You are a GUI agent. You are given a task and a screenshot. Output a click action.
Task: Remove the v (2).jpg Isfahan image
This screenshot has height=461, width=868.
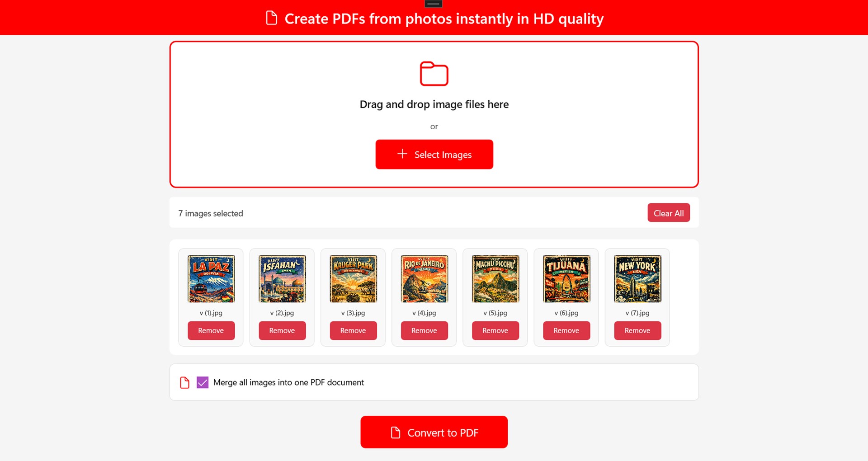(x=282, y=330)
